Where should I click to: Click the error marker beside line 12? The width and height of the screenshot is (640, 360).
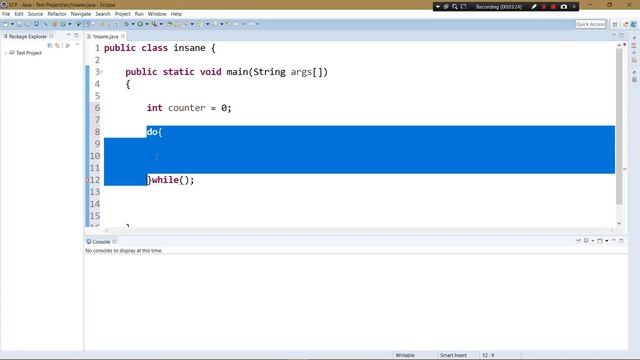pos(87,180)
